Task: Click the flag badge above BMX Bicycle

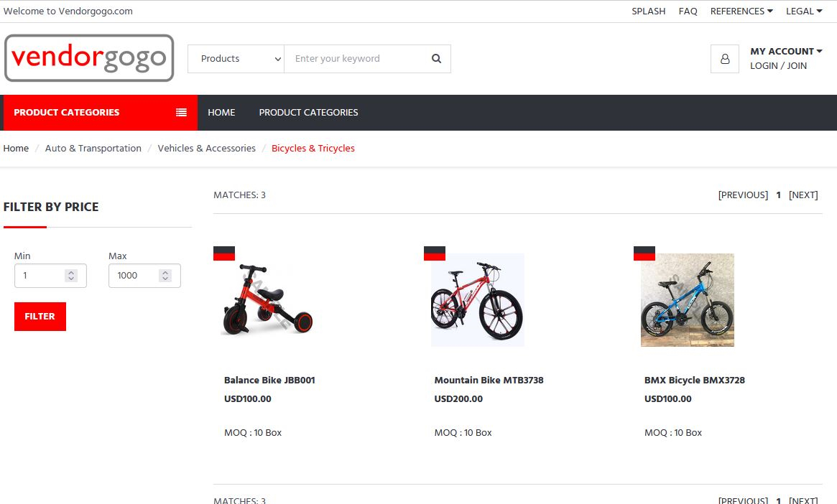Action: (x=644, y=253)
